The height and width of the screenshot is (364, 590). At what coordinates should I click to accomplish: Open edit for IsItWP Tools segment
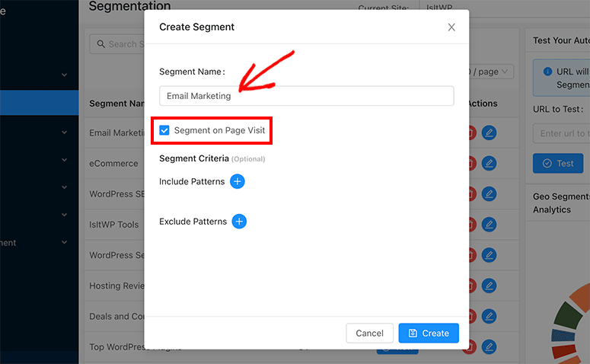point(489,225)
